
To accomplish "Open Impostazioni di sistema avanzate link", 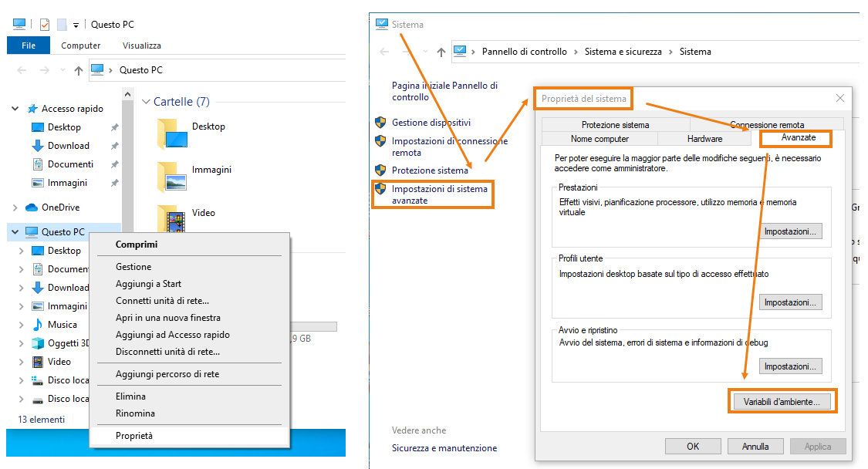I will coord(440,194).
